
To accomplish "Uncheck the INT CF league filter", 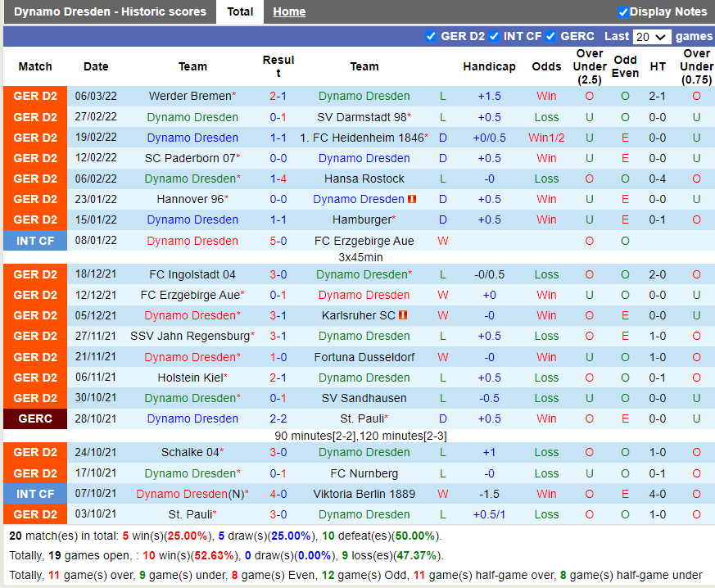I will 493,37.
